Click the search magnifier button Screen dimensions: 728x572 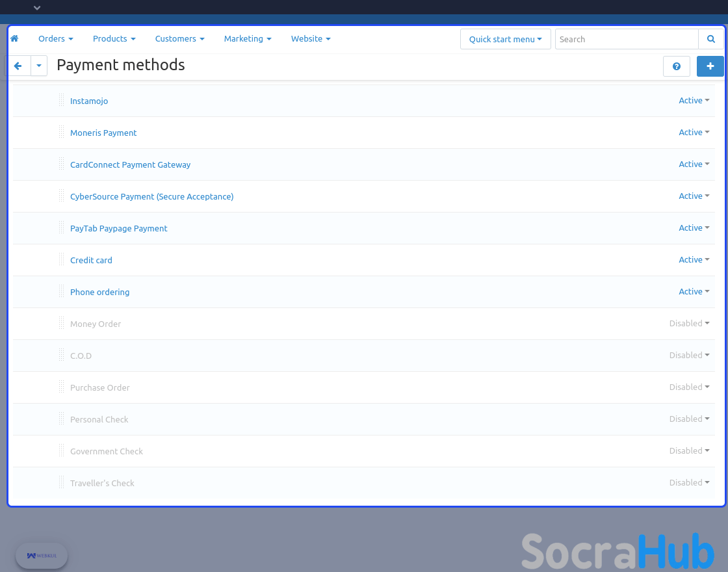(x=710, y=39)
